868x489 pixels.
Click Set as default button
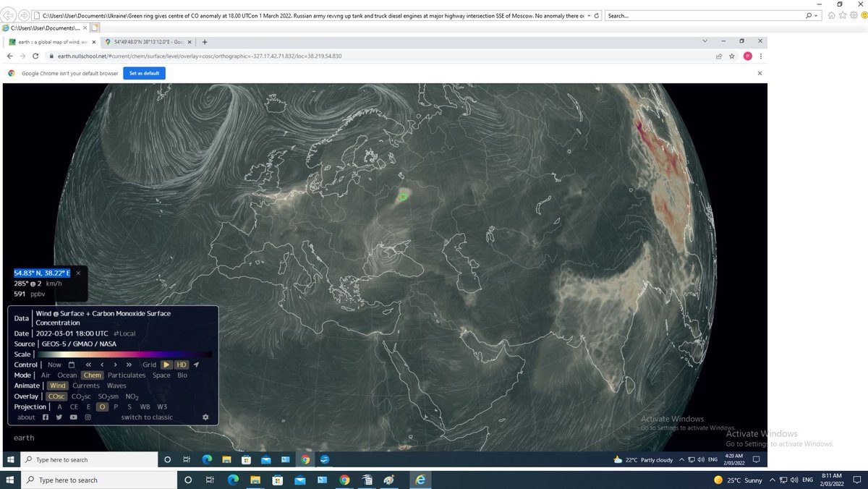point(144,73)
